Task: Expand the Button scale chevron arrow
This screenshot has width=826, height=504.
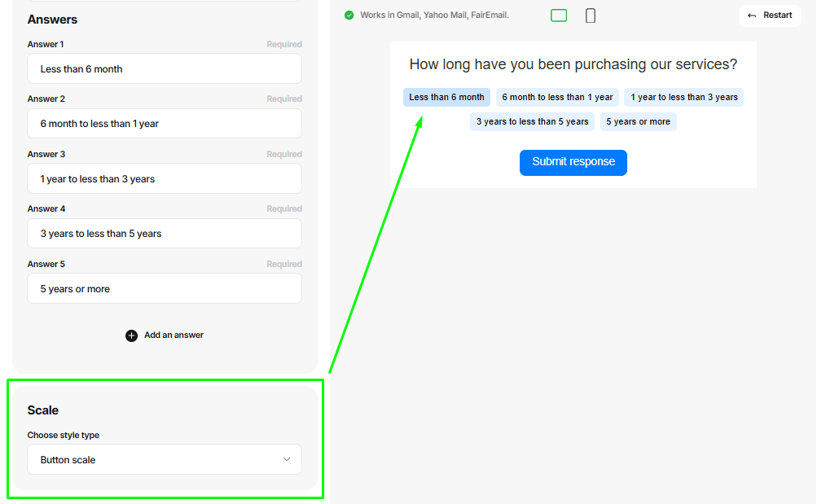Action: click(x=287, y=459)
